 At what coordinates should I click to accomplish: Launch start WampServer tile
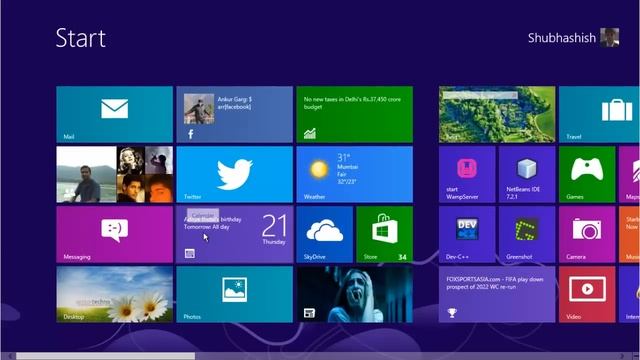[467, 174]
